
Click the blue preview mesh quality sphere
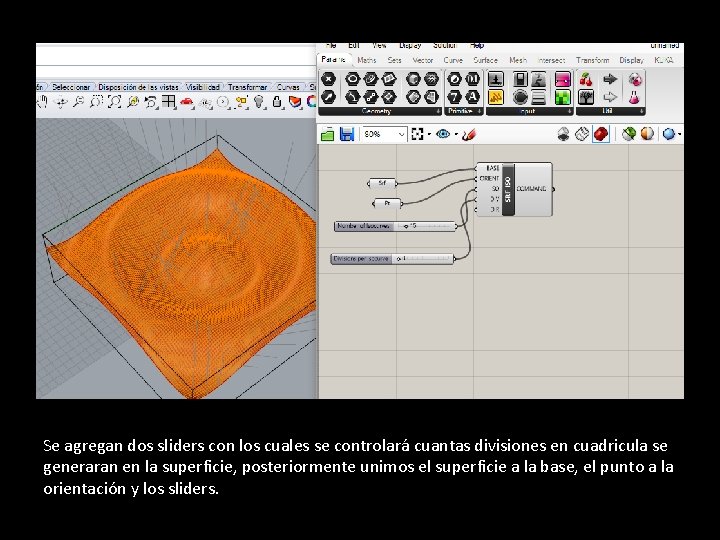[669, 134]
